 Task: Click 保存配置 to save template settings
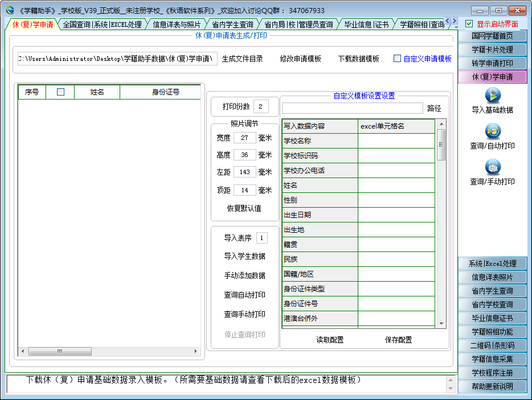[398, 340]
